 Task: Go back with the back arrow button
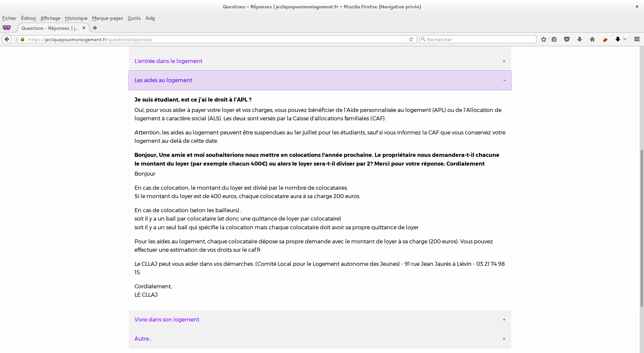[x=7, y=39]
